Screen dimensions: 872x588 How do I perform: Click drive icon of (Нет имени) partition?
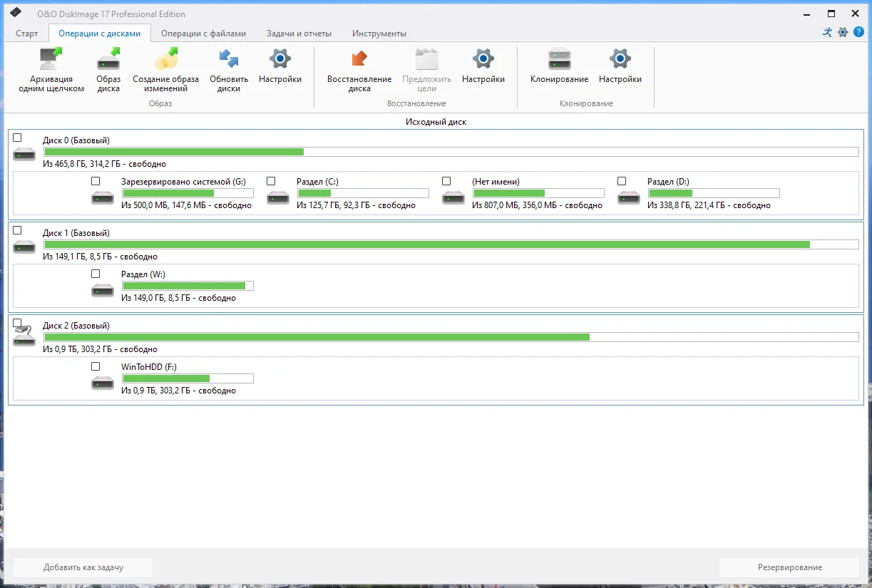[453, 197]
